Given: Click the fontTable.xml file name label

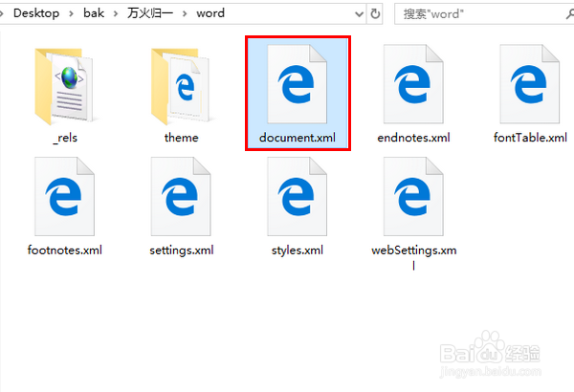Looking at the screenshot, I should [x=530, y=138].
